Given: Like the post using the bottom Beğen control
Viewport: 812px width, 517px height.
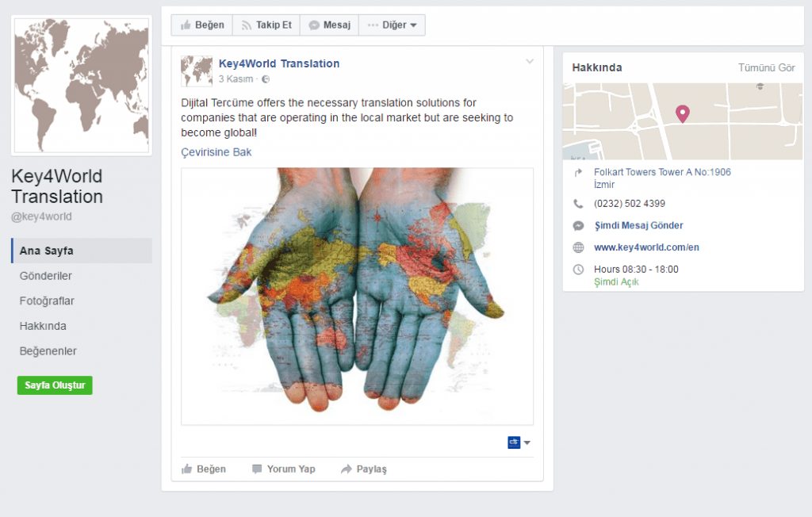Looking at the screenshot, I should pyautogui.click(x=205, y=469).
